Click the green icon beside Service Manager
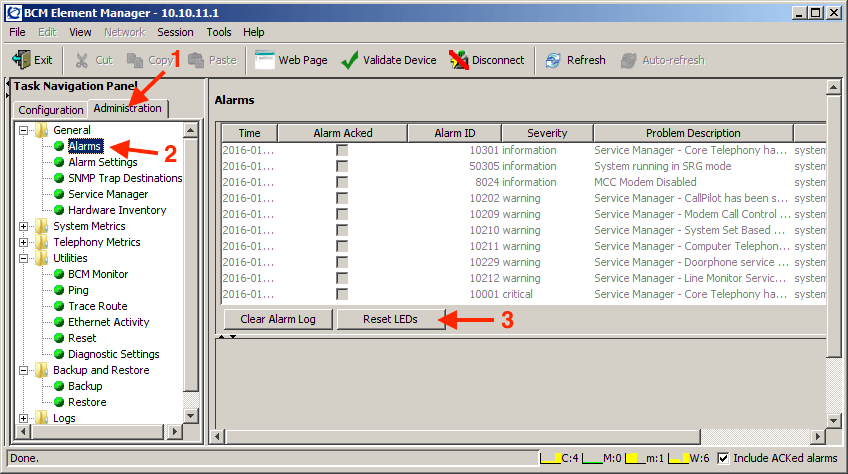 point(59,194)
